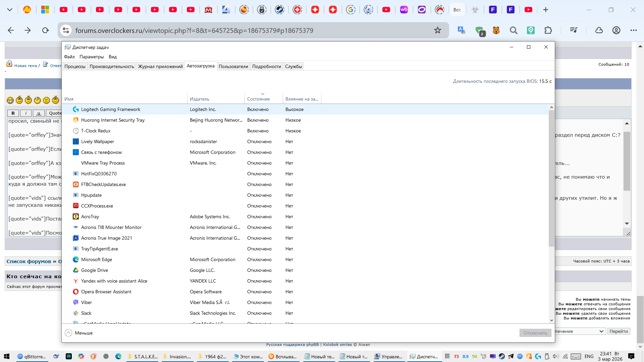The height and width of the screenshot is (362, 644).
Task: Open the Параметры menu
Action: tap(92, 57)
